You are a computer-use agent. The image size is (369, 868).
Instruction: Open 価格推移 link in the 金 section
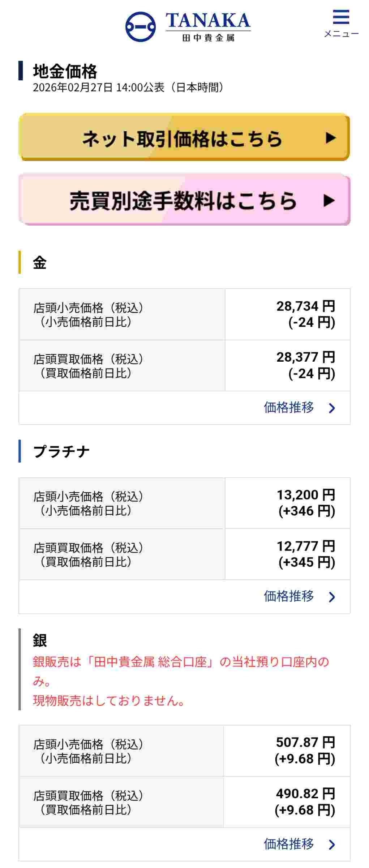tap(288, 408)
